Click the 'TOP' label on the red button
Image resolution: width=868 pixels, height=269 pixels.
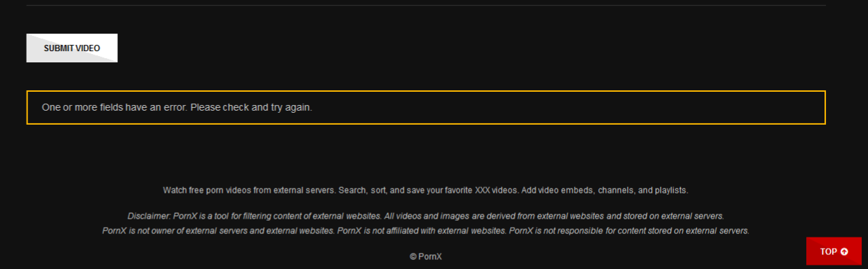point(828,252)
